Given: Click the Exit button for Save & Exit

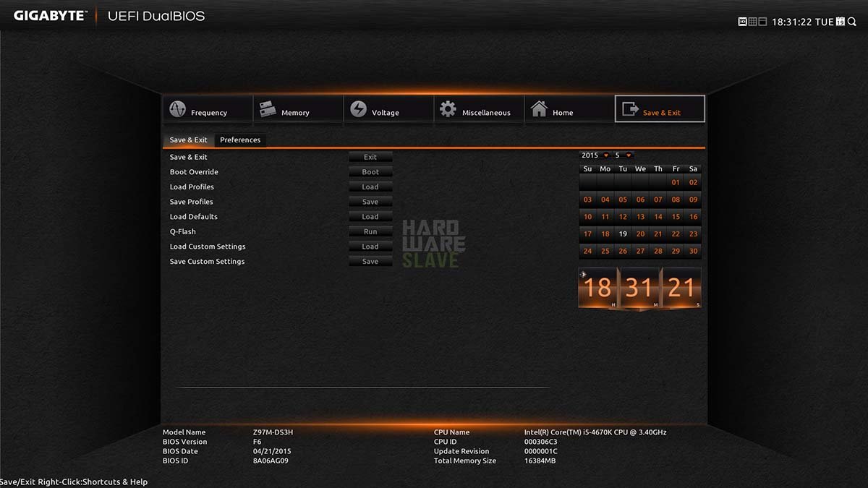Looking at the screenshot, I should coord(370,157).
